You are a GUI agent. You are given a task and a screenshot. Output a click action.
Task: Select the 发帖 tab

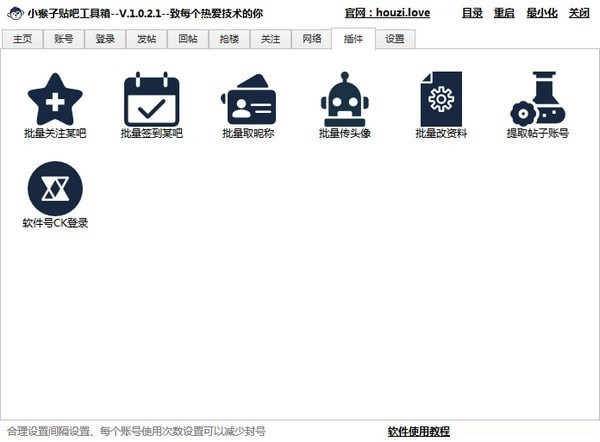146,39
